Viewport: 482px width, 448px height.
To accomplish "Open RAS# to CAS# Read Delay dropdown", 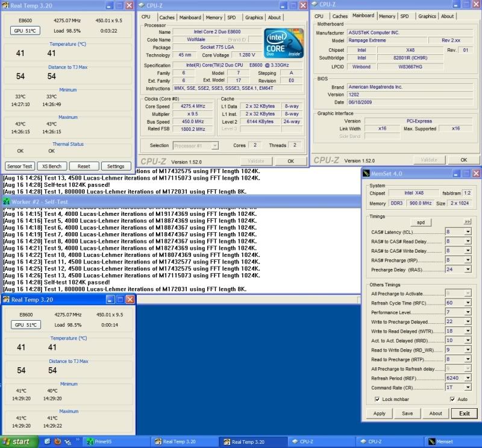I will pyautogui.click(x=468, y=241).
